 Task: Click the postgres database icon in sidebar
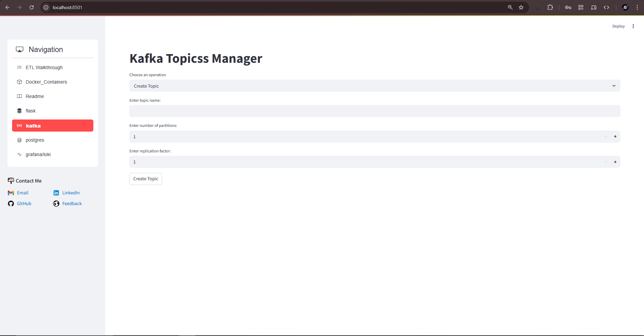coord(19,140)
